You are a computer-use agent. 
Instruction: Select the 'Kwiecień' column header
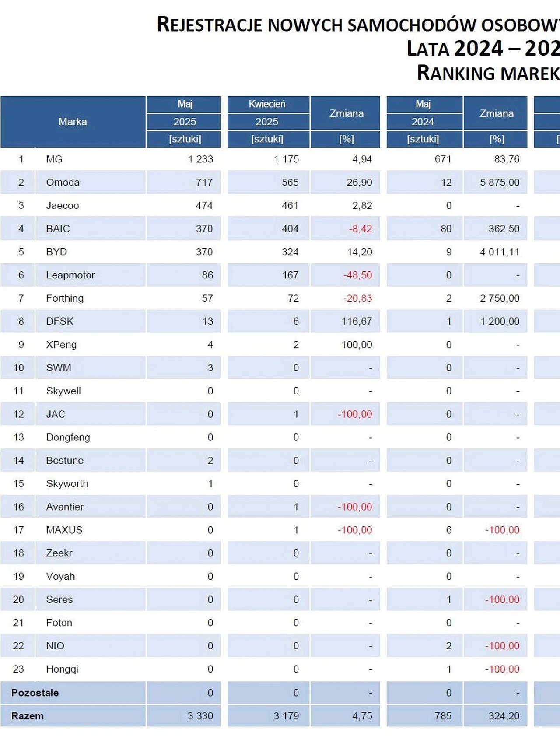point(267,104)
